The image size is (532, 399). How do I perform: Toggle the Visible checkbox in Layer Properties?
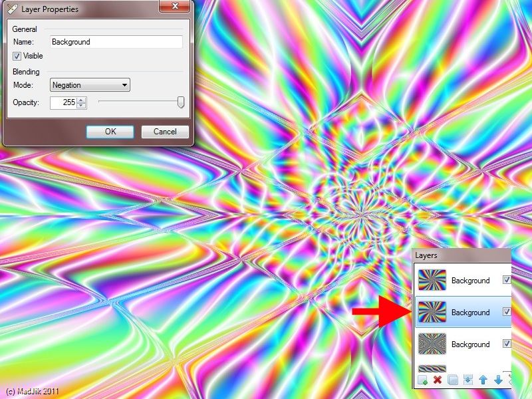point(17,56)
